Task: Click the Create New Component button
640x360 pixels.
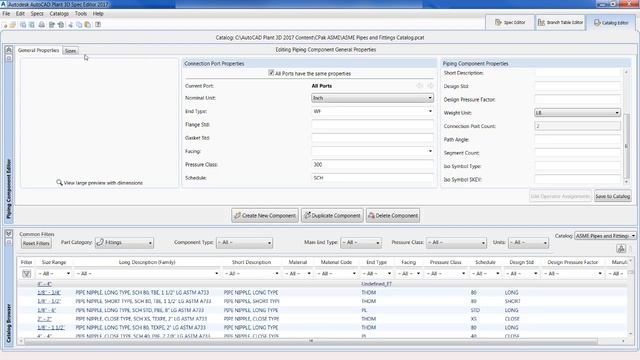Action: pos(265,216)
